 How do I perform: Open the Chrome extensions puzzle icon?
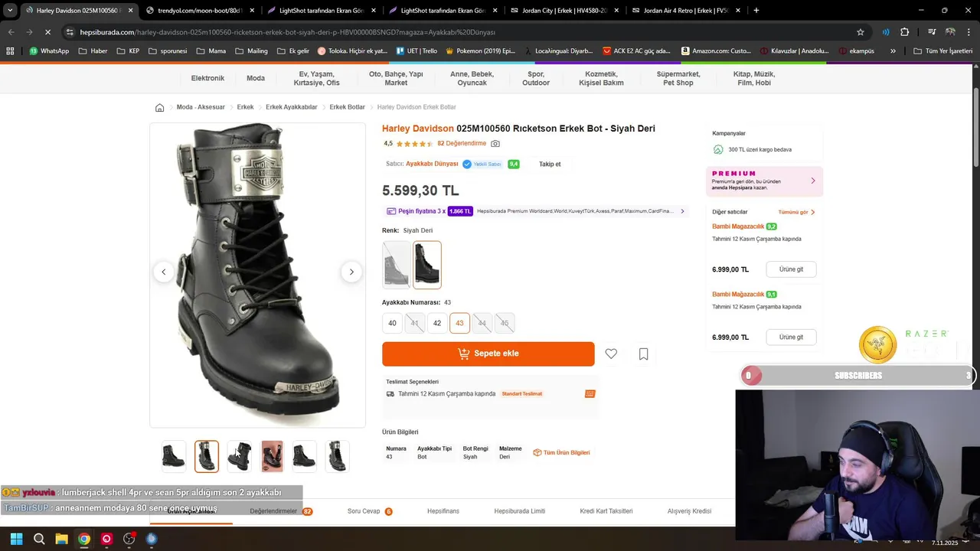click(x=905, y=32)
